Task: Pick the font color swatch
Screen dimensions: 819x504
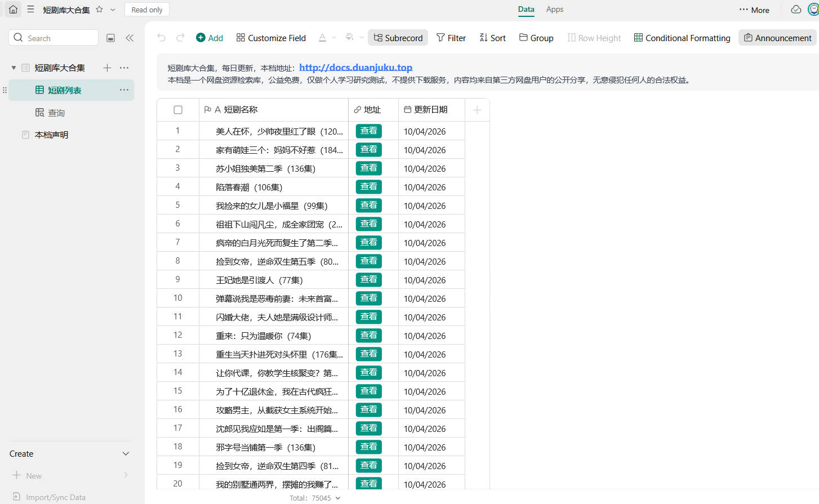Action: (322, 38)
